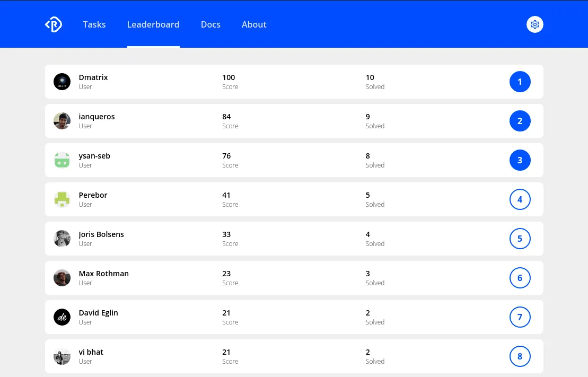588x377 pixels.
Task: Click the rank 2 badge
Action: (x=520, y=121)
